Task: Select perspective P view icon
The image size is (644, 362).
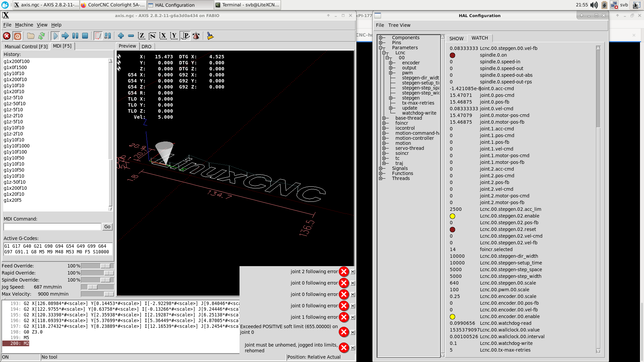Action: (x=185, y=36)
